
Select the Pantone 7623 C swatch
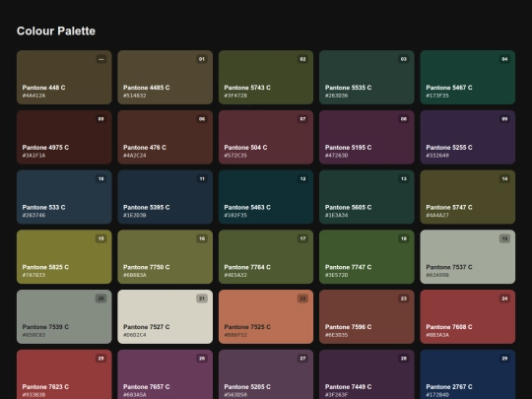[x=64, y=374]
